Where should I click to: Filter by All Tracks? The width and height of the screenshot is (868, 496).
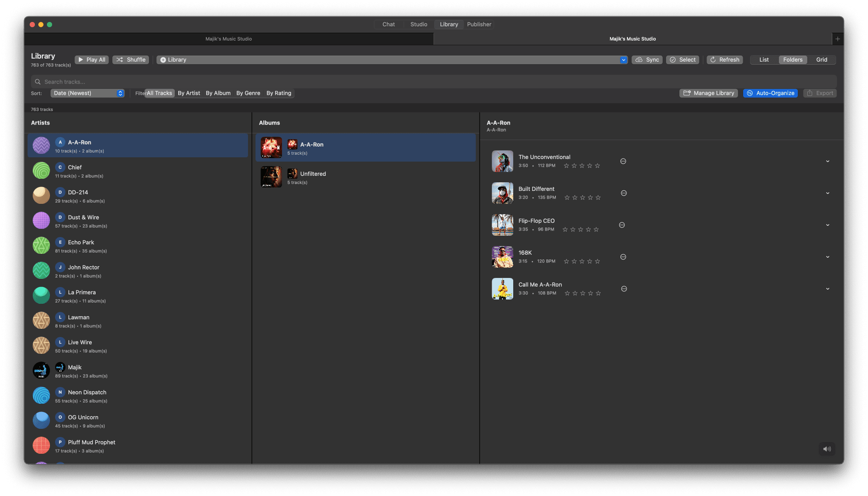(x=159, y=93)
